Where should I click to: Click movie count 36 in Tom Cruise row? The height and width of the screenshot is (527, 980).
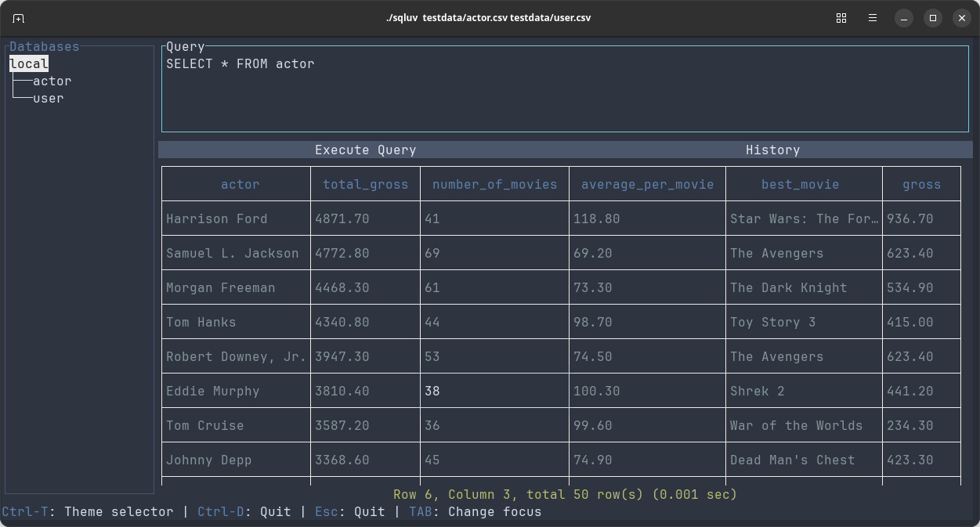[x=432, y=426]
